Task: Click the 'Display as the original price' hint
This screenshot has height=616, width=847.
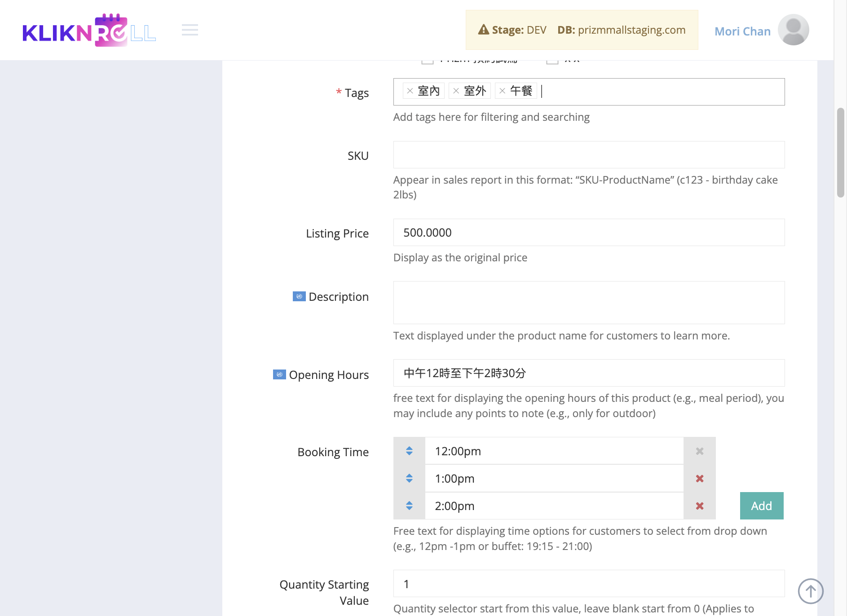Action: (x=460, y=258)
